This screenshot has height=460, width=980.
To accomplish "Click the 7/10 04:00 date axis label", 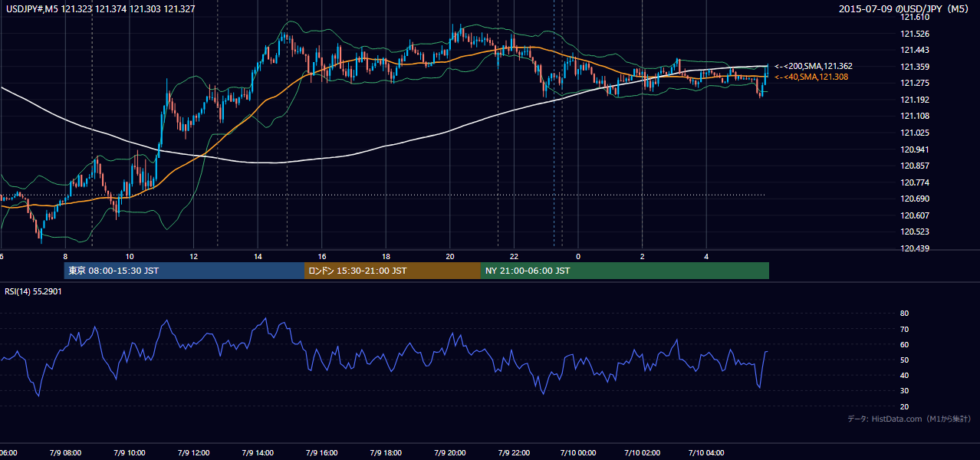I will (x=706, y=453).
